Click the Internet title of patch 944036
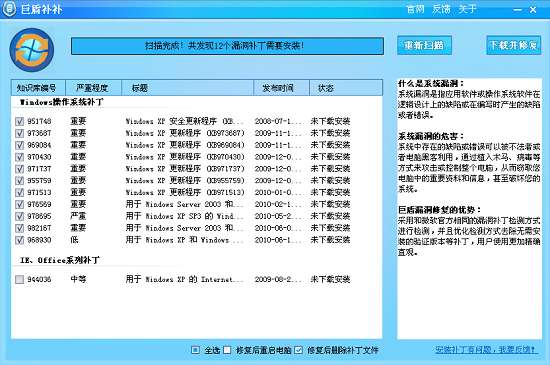The height and width of the screenshot is (365, 550). pos(185,279)
